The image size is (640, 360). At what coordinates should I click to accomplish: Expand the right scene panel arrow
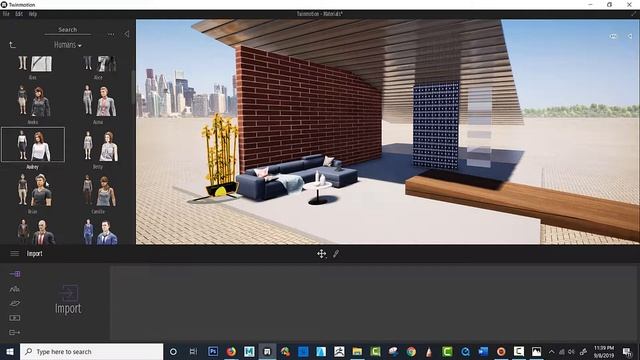click(x=630, y=36)
